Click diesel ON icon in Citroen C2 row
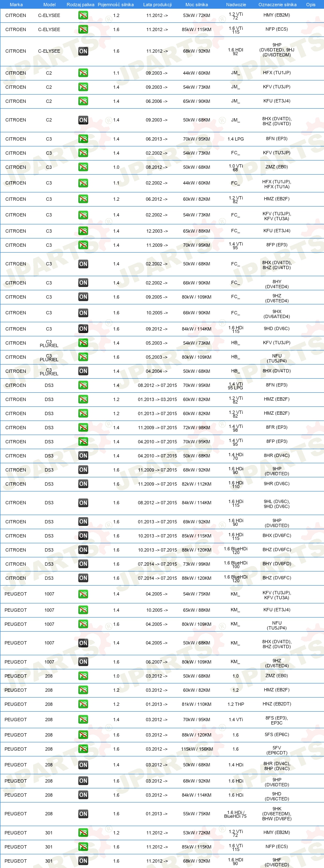Image resolution: width=324 pixels, height=868 pixels. click(83, 120)
